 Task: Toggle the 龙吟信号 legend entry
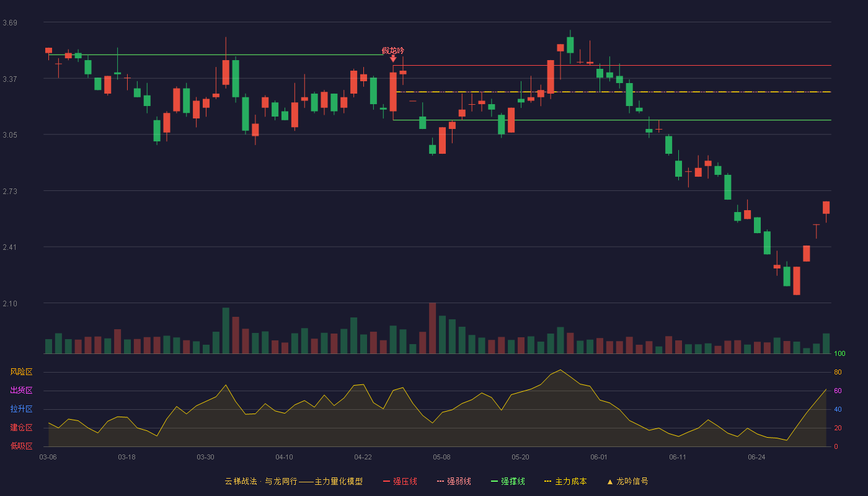(627, 481)
